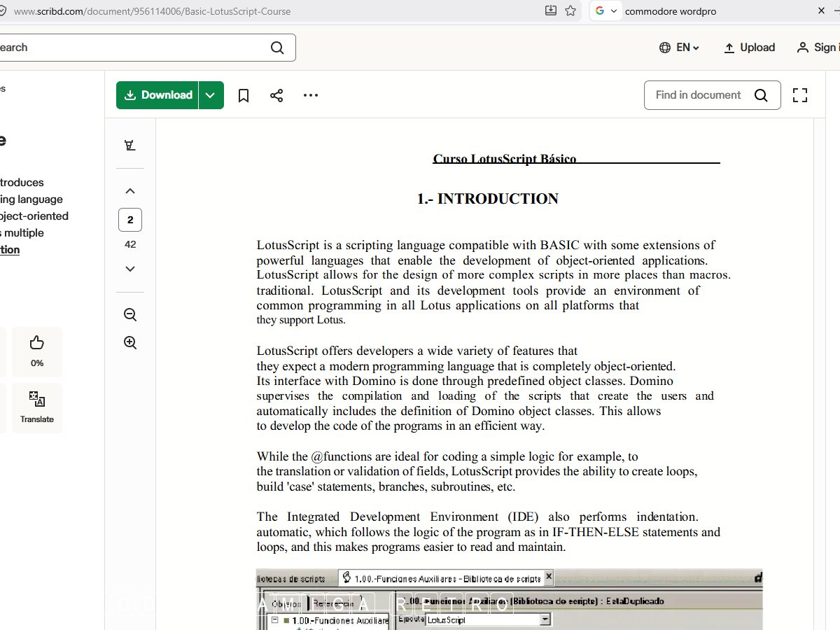Zoom in on the document
The image size is (840, 630).
coord(130,342)
